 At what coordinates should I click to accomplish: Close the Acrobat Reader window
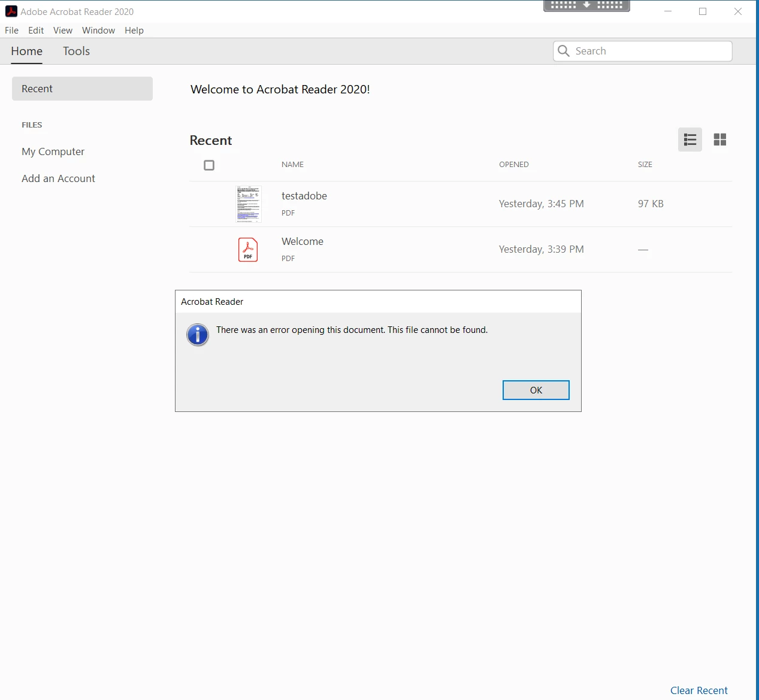click(738, 11)
